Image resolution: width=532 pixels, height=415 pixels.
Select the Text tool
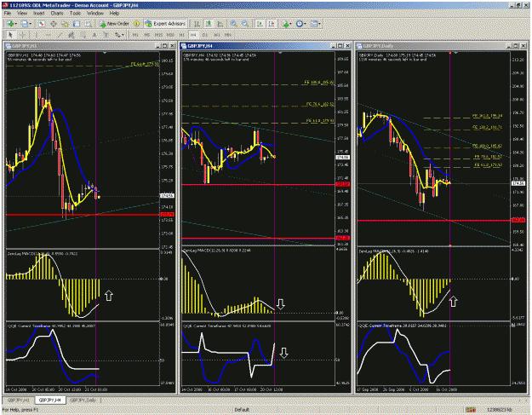coord(94,35)
